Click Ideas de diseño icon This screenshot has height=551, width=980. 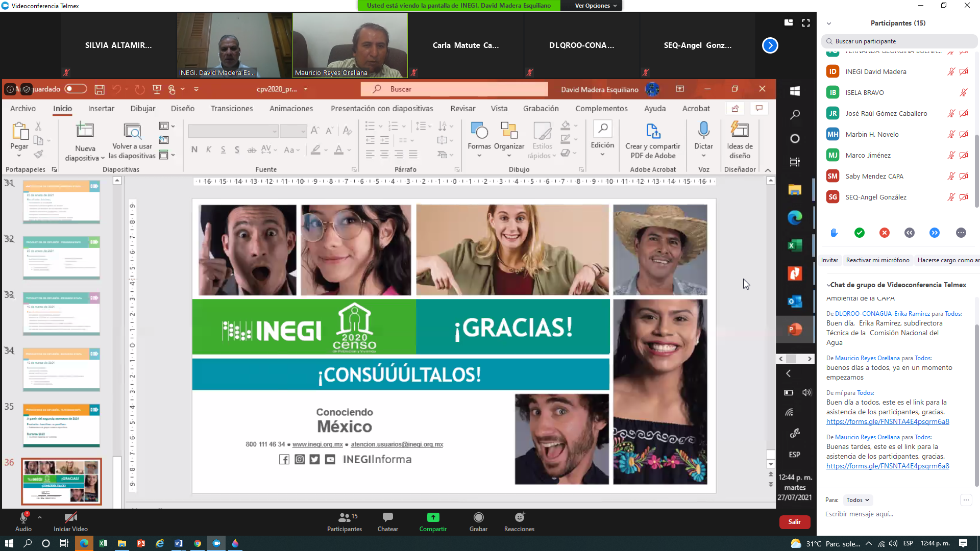tap(740, 130)
